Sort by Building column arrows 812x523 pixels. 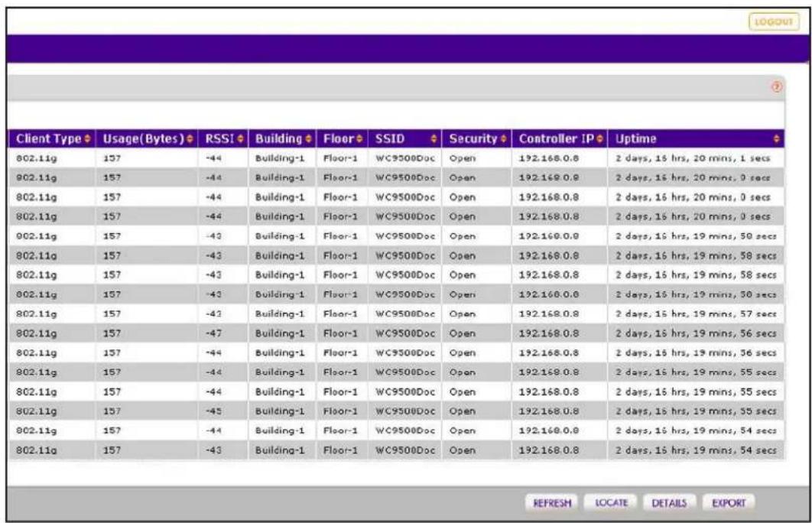pyautogui.click(x=309, y=138)
